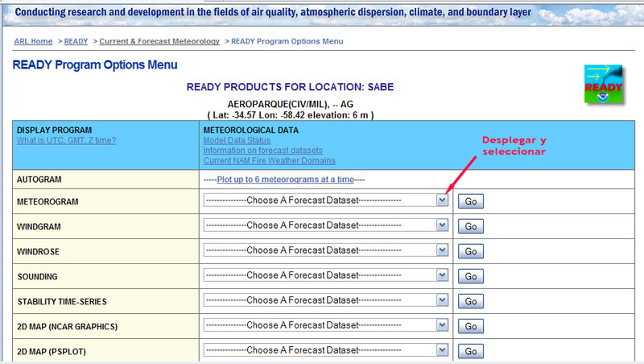Click the WINDROSE row label
The height and width of the screenshot is (364, 644).
[x=38, y=252]
